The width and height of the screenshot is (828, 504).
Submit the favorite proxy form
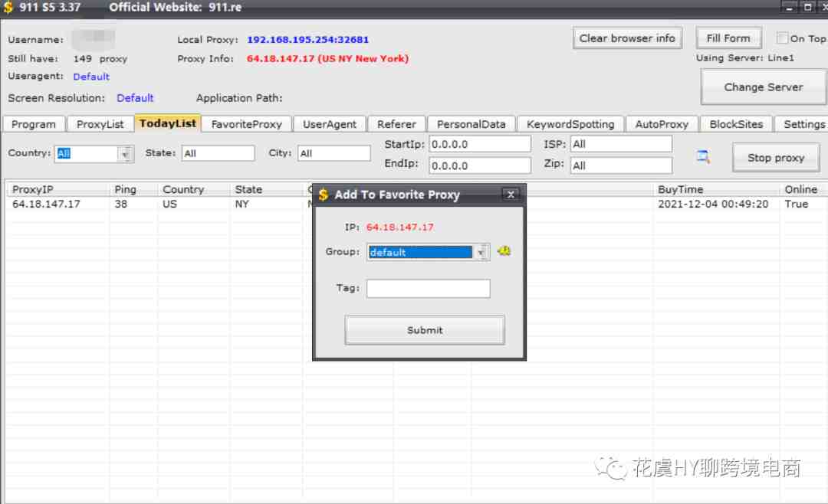(425, 330)
